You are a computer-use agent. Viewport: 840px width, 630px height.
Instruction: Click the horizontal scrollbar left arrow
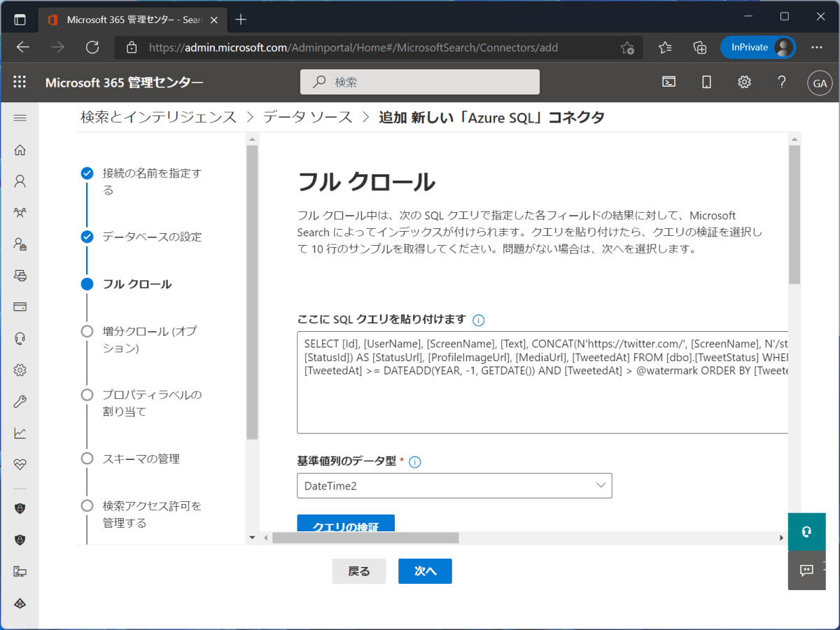(265, 538)
